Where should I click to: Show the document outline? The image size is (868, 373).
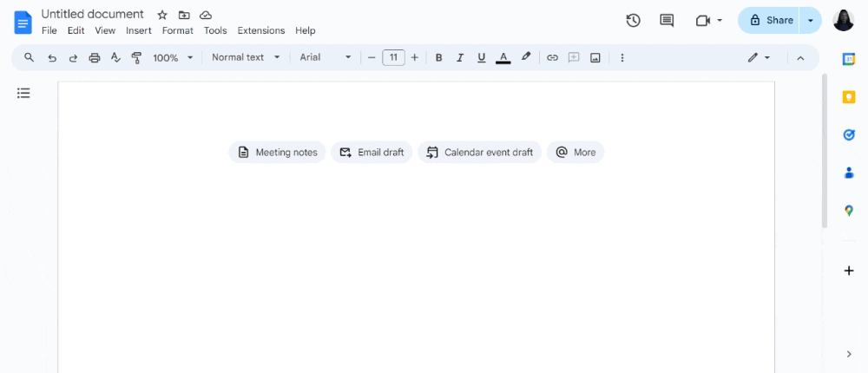point(23,93)
